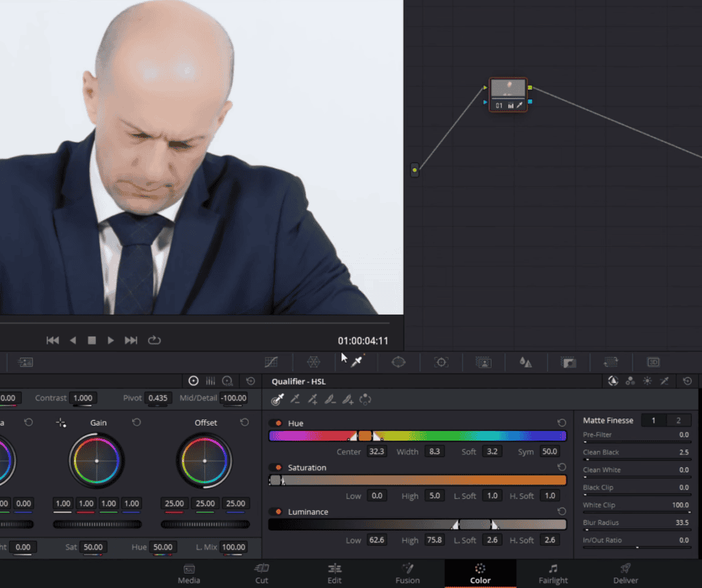Click the Luminance Low value field

[376, 539]
